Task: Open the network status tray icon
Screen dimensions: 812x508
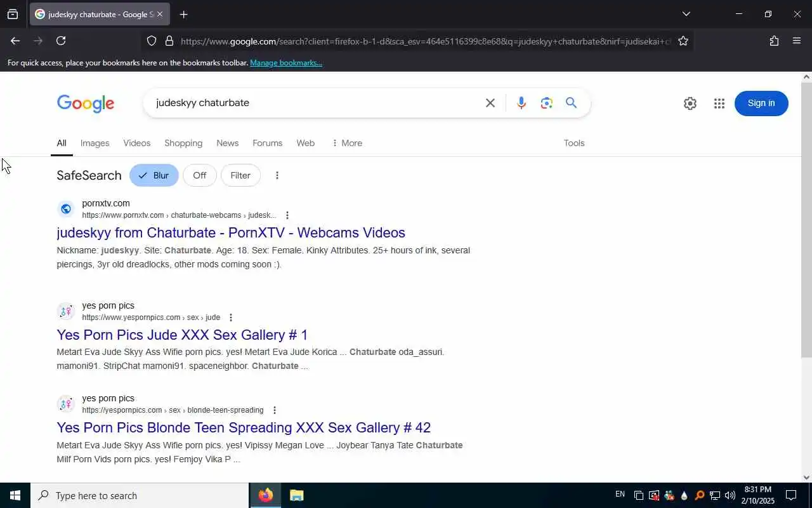Action: pos(714,495)
